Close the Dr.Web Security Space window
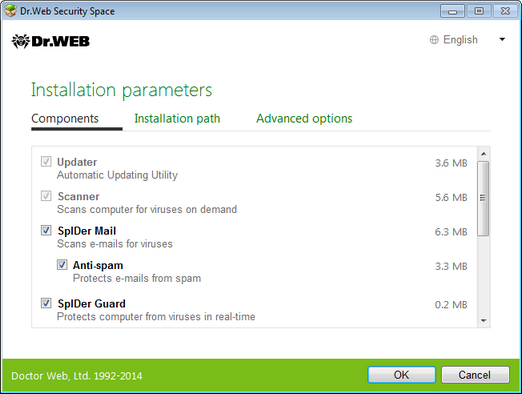 [505, 11]
